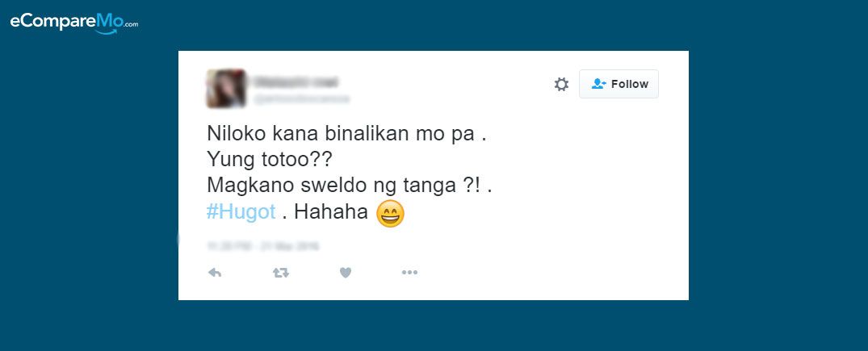Follow this Twitter user
The width and height of the screenshot is (868, 351).
pos(619,84)
